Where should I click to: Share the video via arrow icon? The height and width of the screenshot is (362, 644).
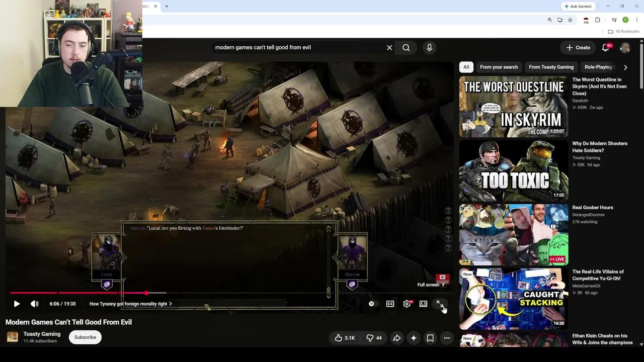click(x=397, y=338)
